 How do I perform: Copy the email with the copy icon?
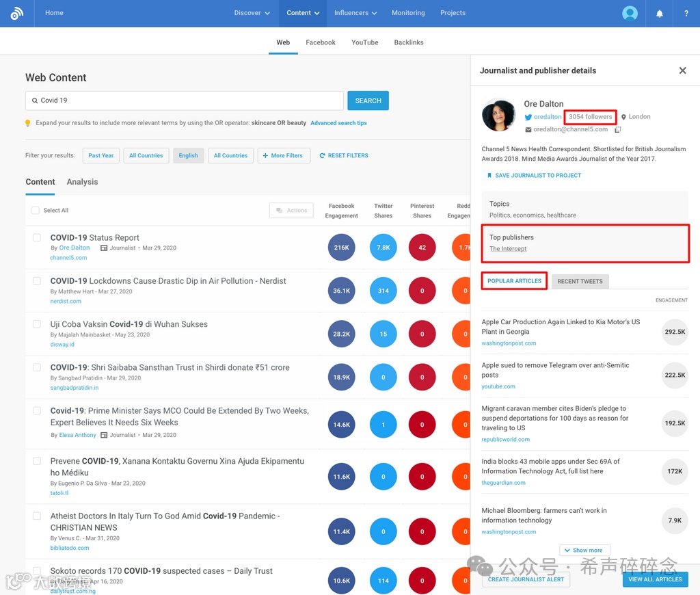[618, 129]
